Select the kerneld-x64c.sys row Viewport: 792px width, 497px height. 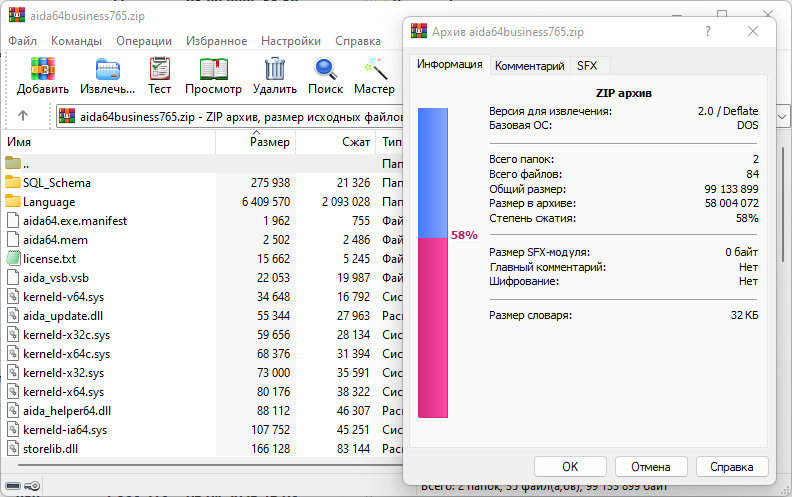pyautogui.click(x=202, y=354)
